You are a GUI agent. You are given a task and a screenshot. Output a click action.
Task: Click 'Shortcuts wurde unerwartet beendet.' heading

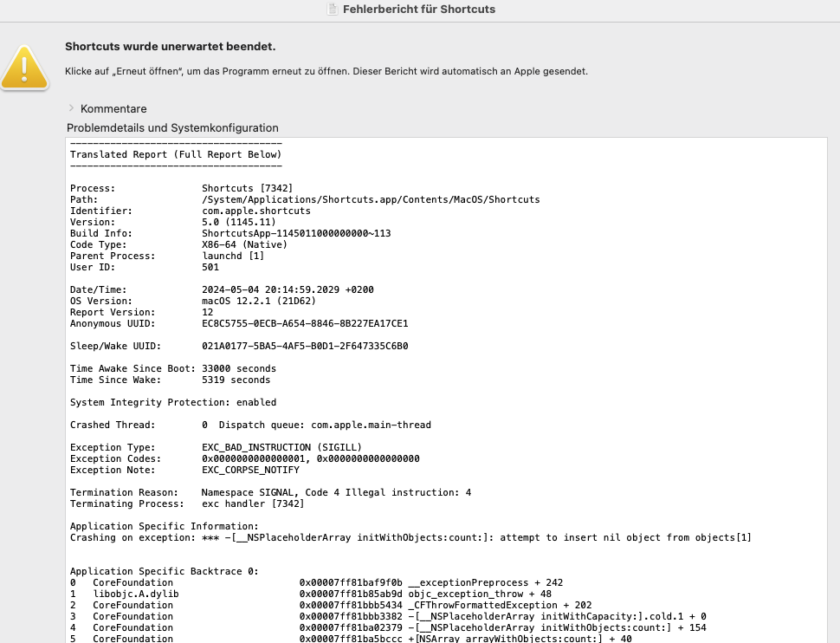point(171,47)
